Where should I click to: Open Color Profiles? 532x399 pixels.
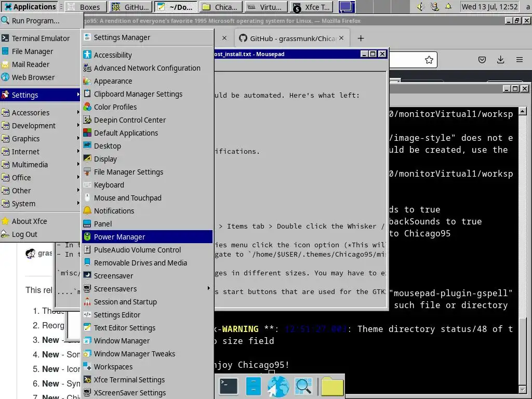pos(147,107)
